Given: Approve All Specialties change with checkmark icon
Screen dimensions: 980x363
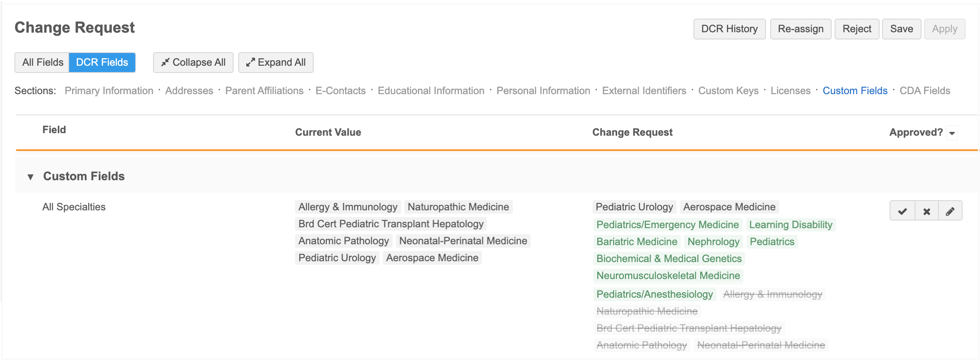Looking at the screenshot, I should [x=902, y=211].
